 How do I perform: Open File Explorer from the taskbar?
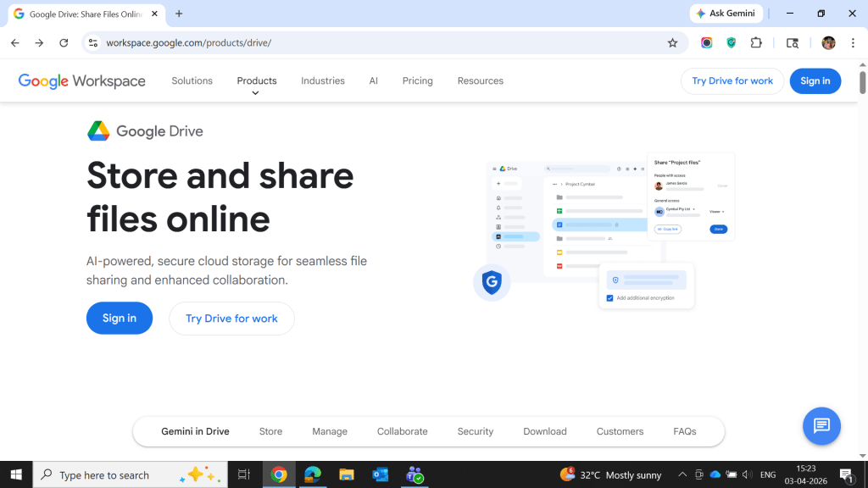point(347,474)
